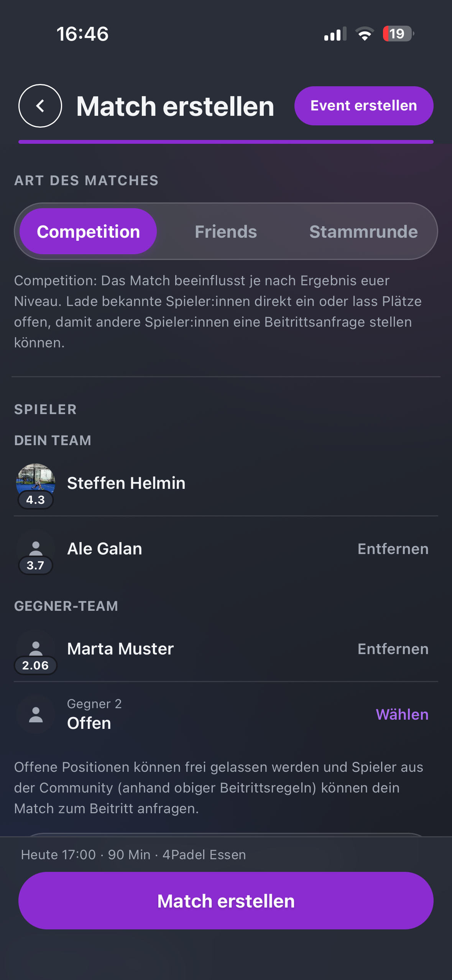Tap Marta Muster's avatar icon
The height and width of the screenshot is (980, 452).
(x=36, y=648)
